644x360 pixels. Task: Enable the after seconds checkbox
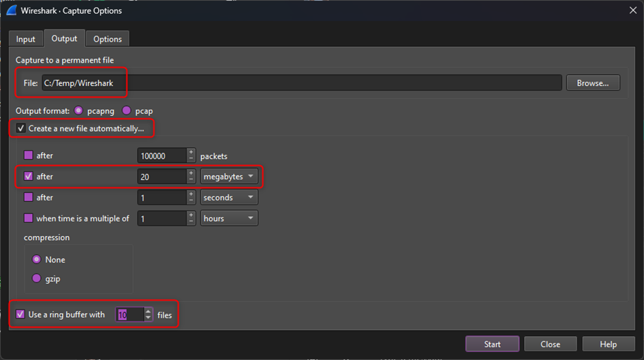point(29,197)
